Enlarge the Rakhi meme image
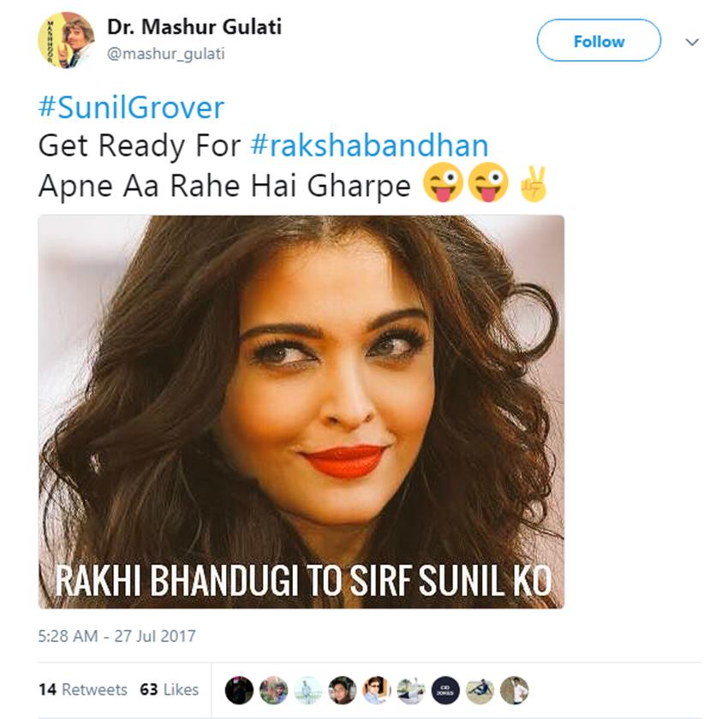 301,411
